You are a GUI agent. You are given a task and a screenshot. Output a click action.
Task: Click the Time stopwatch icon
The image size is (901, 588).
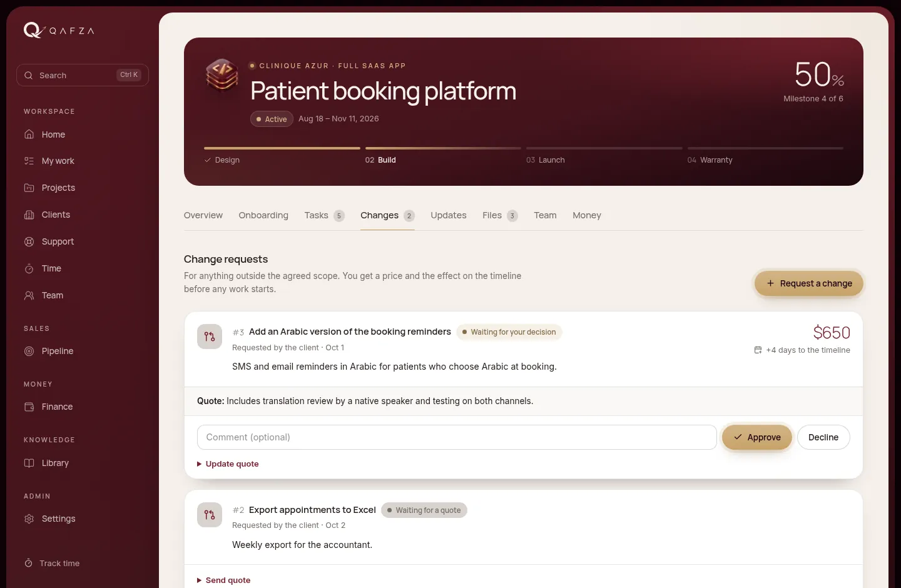coord(29,268)
